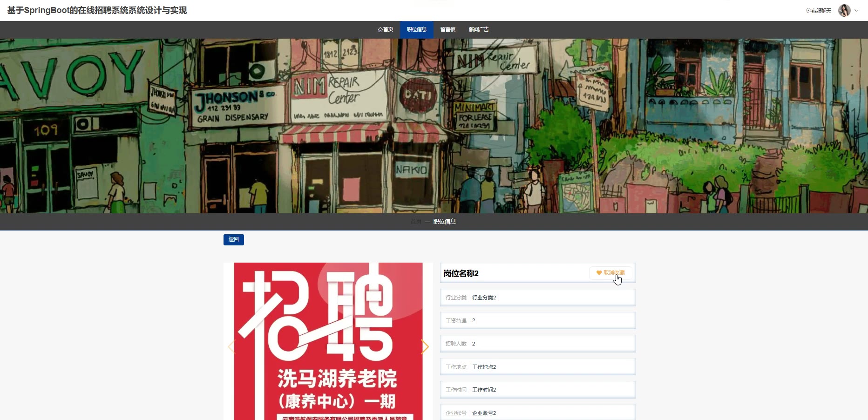Click the site title 基于SpringBoot的在线招聘系统
Image resolution: width=868 pixels, height=420 pixels.
[x=97, y=10]
